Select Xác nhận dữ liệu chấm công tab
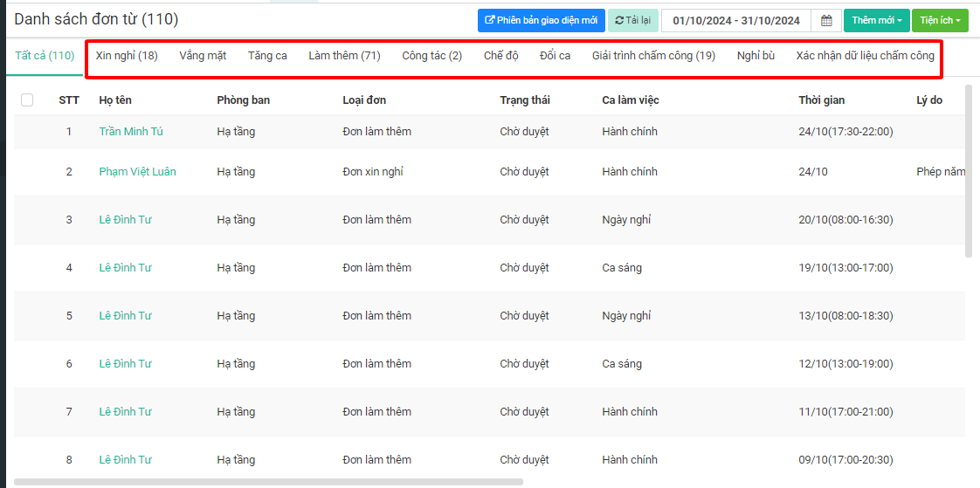Screen dimensions: 980x488 pos(865,56)
